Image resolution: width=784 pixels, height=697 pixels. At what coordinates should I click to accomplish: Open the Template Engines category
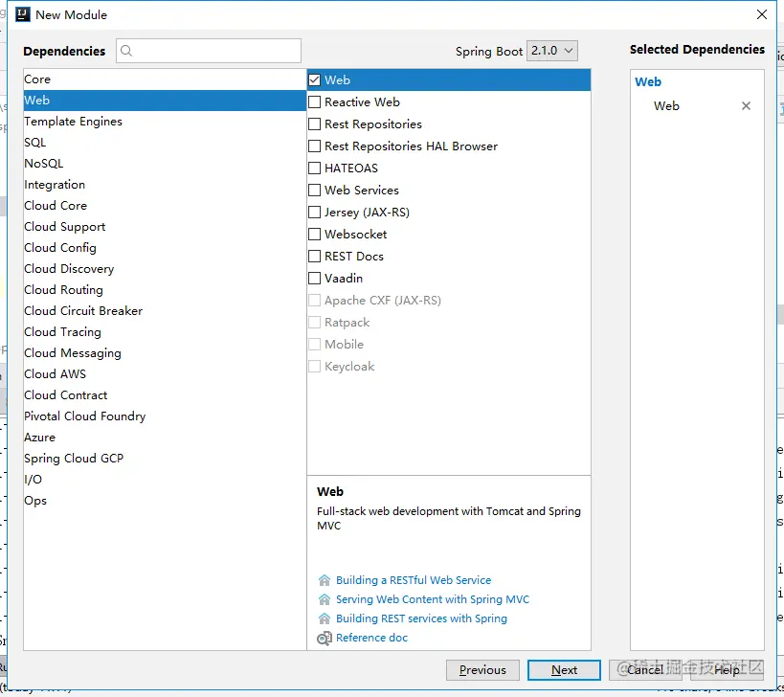[165, 121]
